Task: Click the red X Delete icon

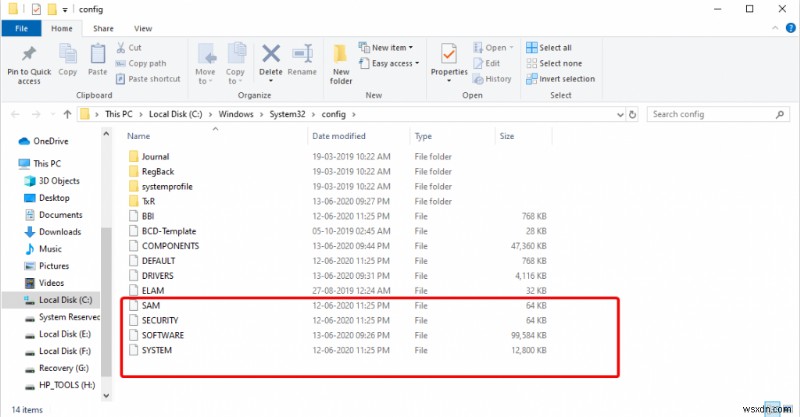Action: point(270,54)
